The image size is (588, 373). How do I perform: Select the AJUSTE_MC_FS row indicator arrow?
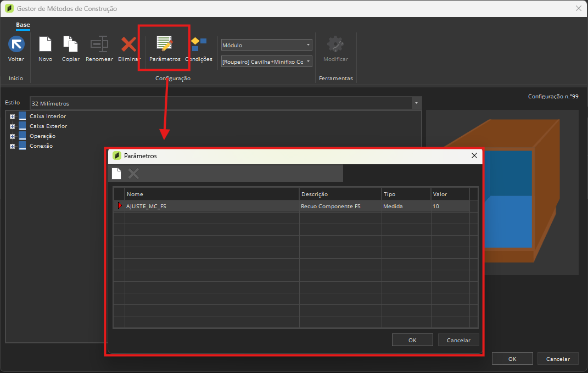pos(120,205)
